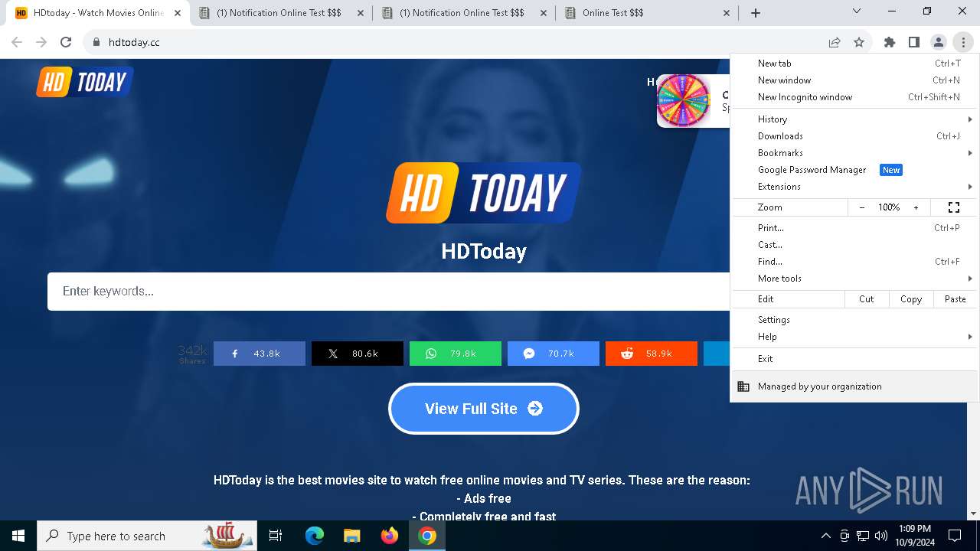The height and width of the screenshot is (551, 980).
Task: Share on Messenger 70.7k button
Action: tap(554, 354)
